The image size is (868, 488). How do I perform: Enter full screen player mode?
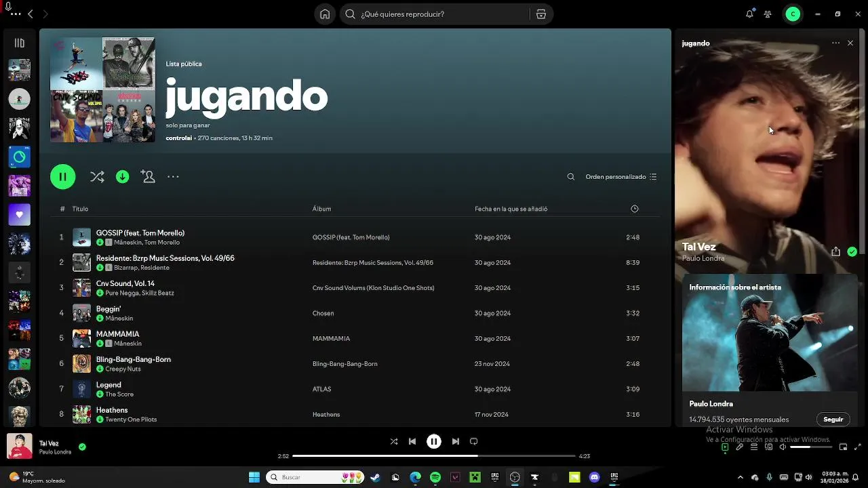(858, 447)
